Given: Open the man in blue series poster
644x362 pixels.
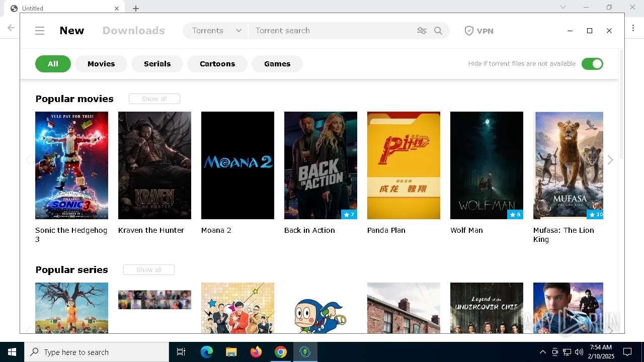Looking at the screenshot, I should tap(568, 308).
